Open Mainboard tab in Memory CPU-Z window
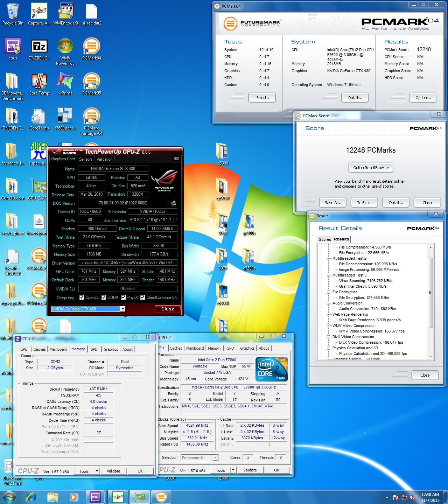 [58, 349]
